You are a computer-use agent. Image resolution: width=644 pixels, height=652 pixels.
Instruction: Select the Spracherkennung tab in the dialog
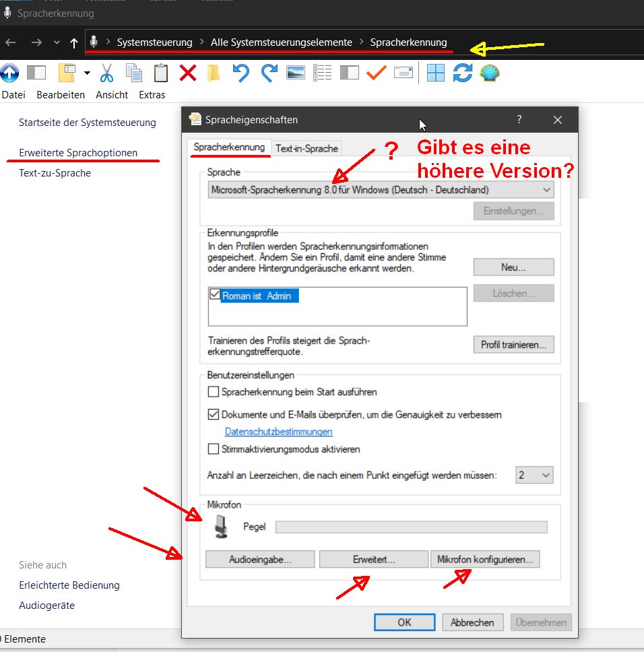229,148
